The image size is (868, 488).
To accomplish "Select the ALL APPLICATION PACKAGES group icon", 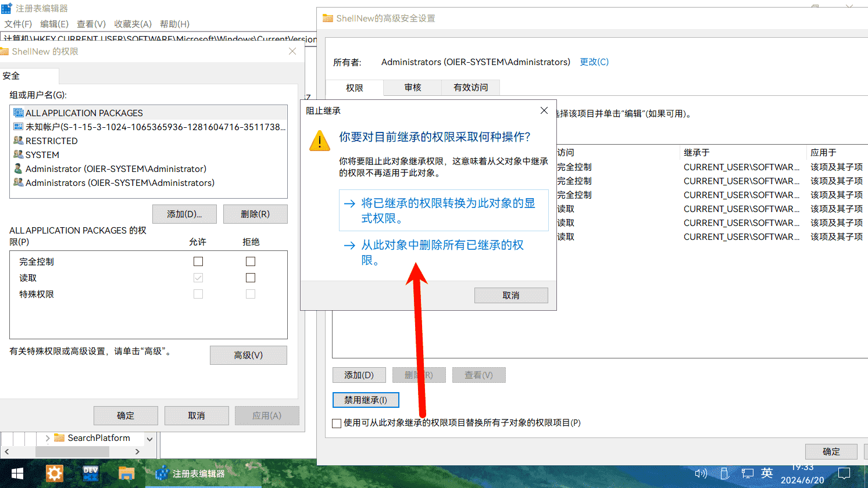I will (x=19, y=113).
